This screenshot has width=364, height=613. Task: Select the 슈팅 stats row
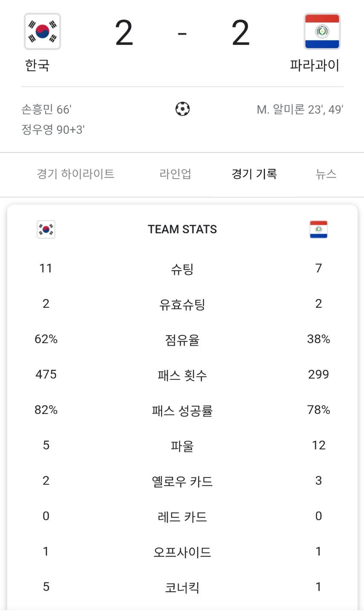(182, 268)
